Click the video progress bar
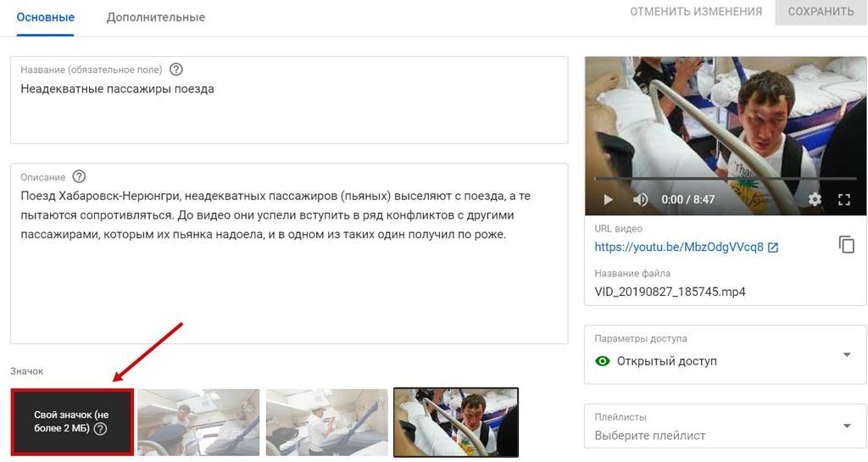The height and width of the screenshot is (462, 868). pos(726,179)
